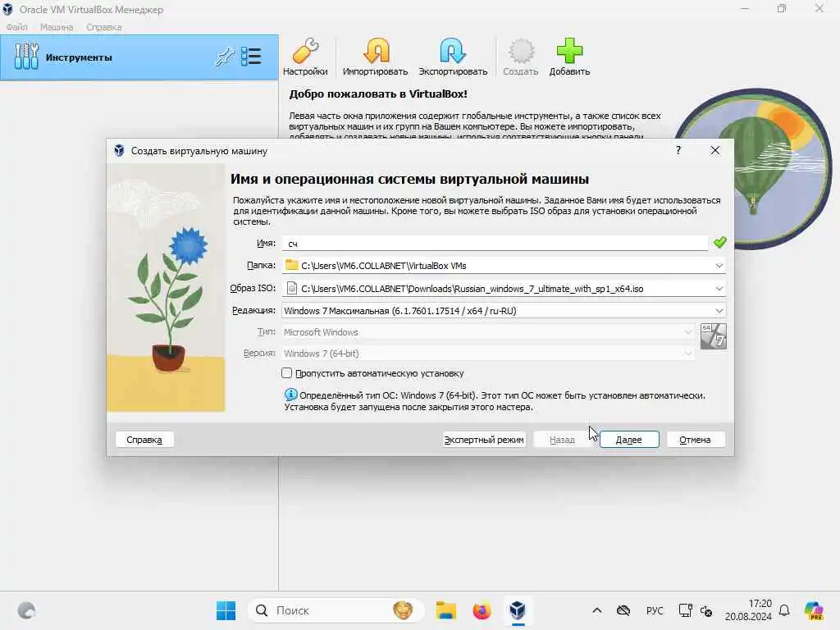Click the dialog heading Имя и операционная система

(x=410, y=179)
